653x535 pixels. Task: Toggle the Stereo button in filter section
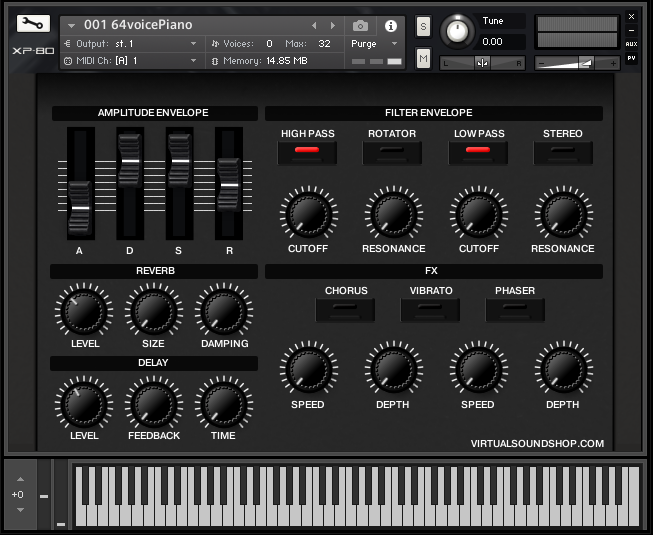(x=563, y=152)
